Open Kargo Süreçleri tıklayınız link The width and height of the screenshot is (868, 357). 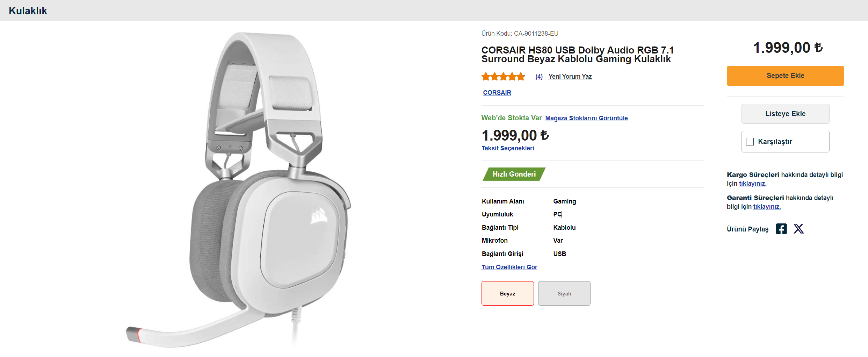pyautogui.click(x=752, y=184)
